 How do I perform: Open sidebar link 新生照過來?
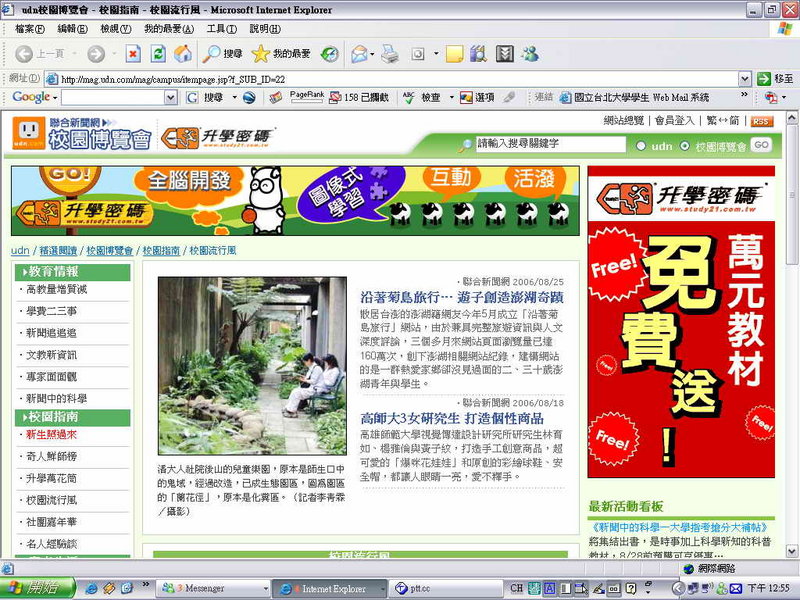pyautogui.click(x=51, y=435)
